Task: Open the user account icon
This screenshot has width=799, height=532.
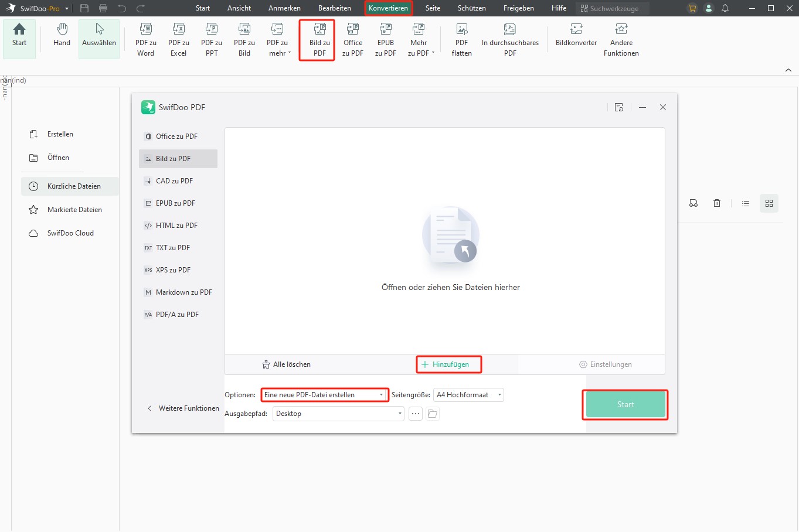Action: (x=709, y=8)
